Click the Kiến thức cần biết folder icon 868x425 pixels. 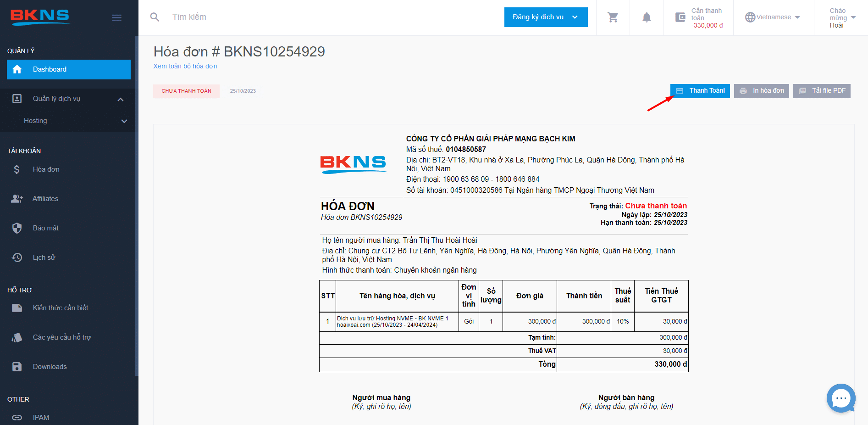coord(17,308)
